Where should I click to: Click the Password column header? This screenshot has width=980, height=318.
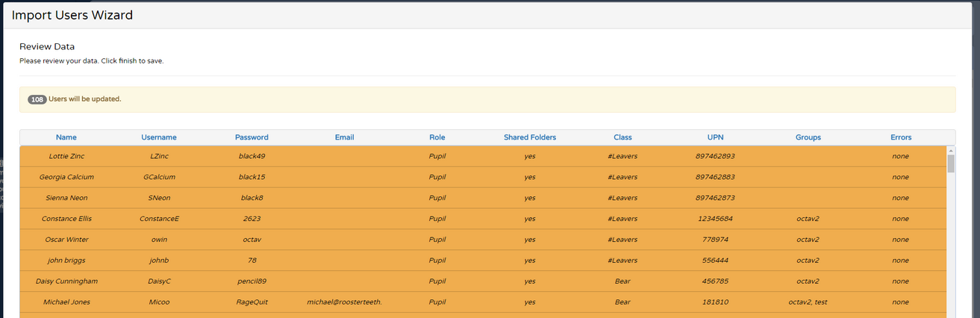click(x=252, y=137)
